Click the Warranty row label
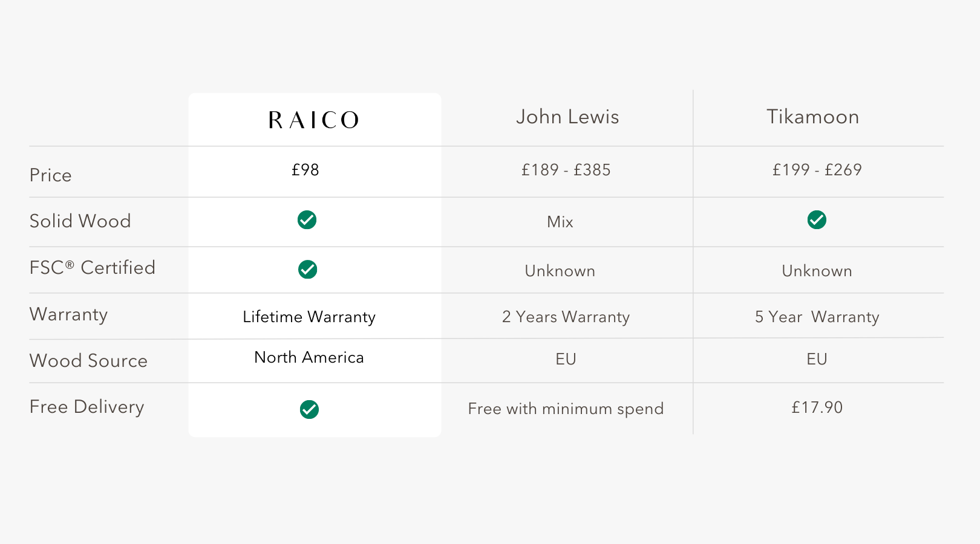The height and width of the screenshot is (544, 980). pos(68,314)
